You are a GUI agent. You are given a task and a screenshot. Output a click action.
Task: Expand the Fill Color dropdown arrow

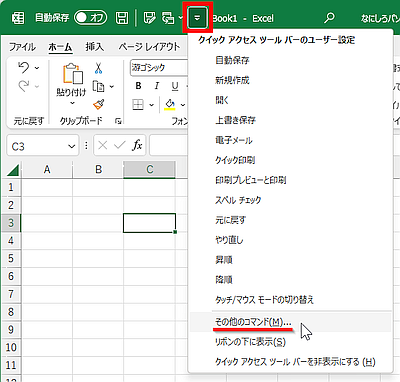183,105
